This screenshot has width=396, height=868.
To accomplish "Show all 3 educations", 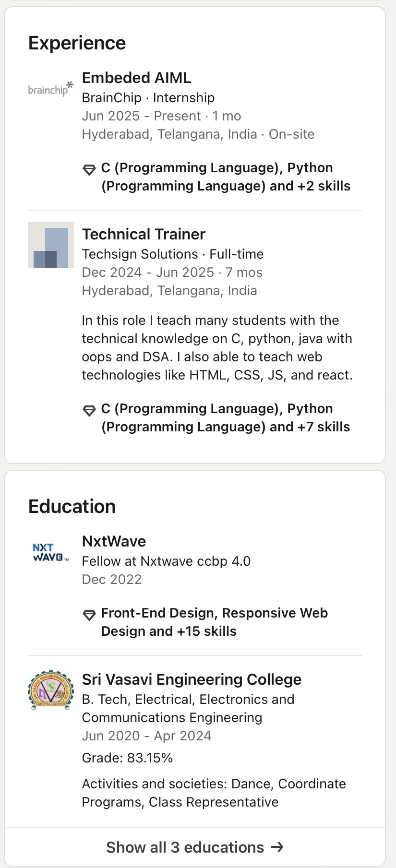I will tap(185, 847).
